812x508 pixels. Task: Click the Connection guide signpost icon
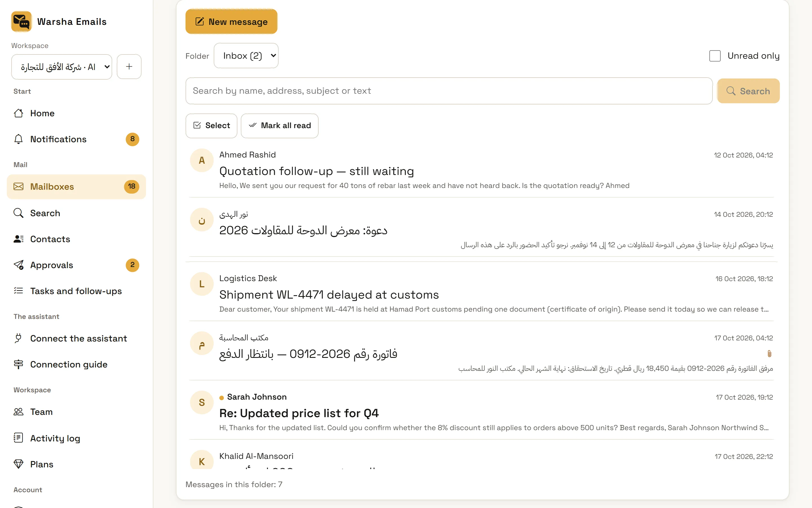pos(18,364)
